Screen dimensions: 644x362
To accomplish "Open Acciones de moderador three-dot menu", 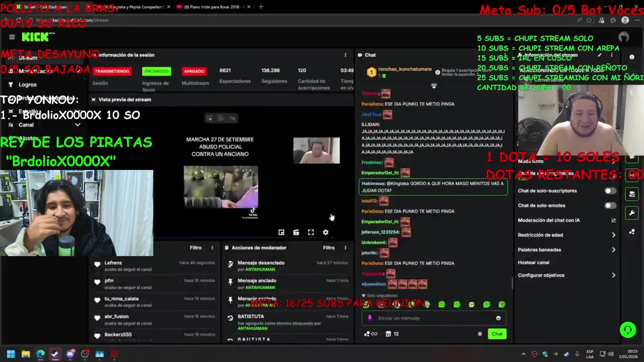I will (345, 247).
